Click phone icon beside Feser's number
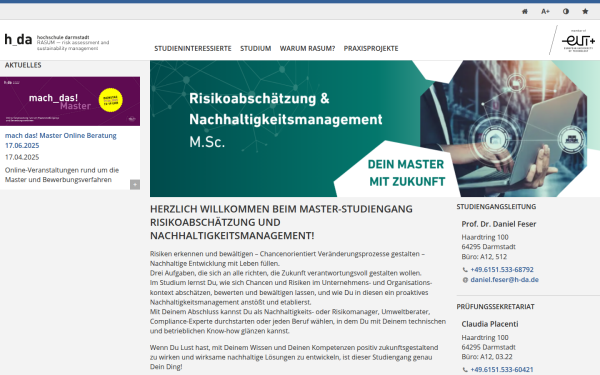600x375 pixels. tap(465, 270)
